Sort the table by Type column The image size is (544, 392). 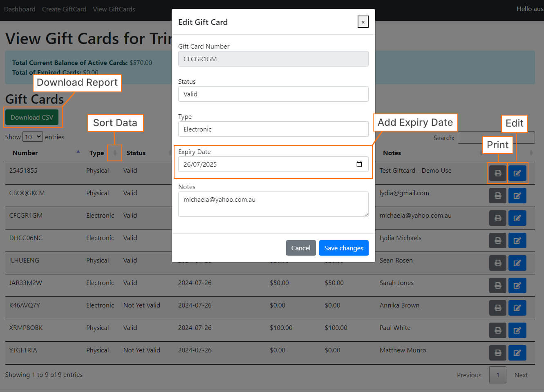point(114,153)
